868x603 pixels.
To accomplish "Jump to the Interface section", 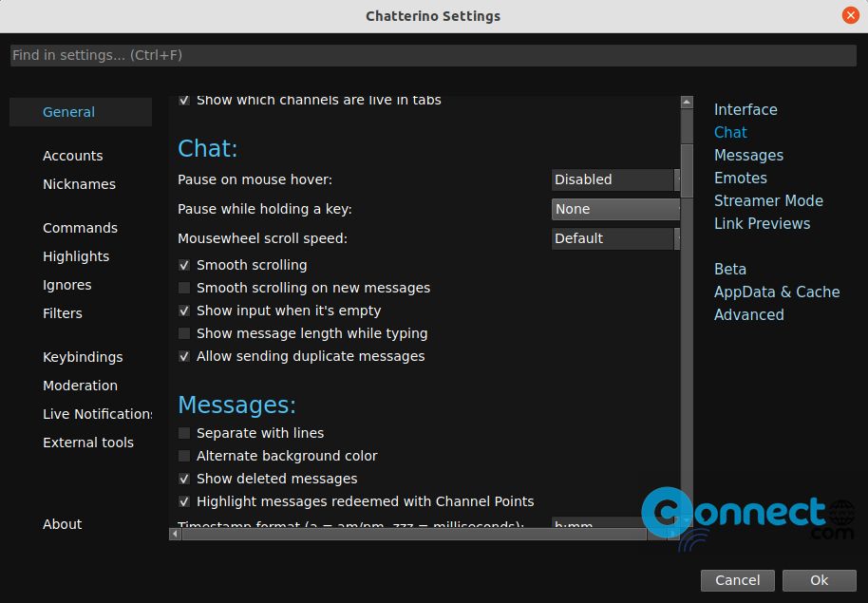I will (x=745, y=109).
